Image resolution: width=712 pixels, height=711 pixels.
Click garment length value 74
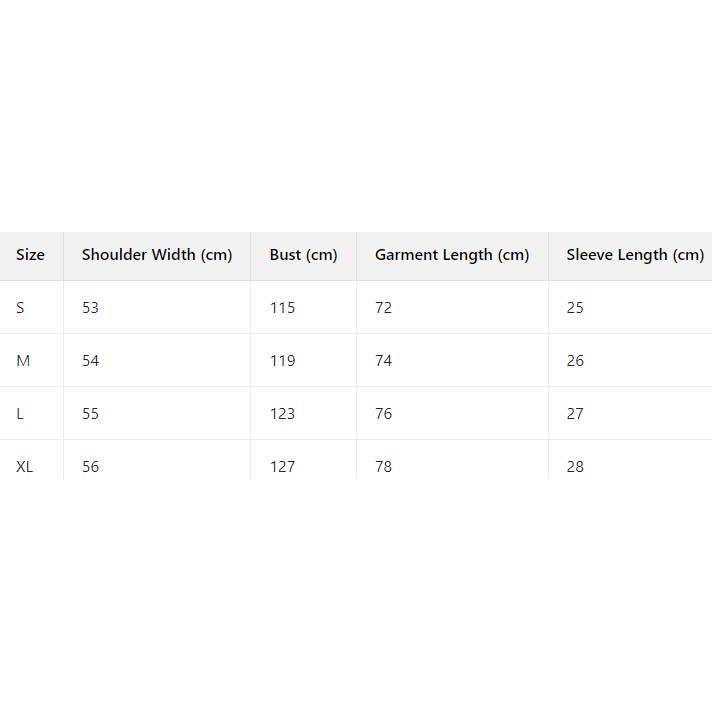pos(384,361)
